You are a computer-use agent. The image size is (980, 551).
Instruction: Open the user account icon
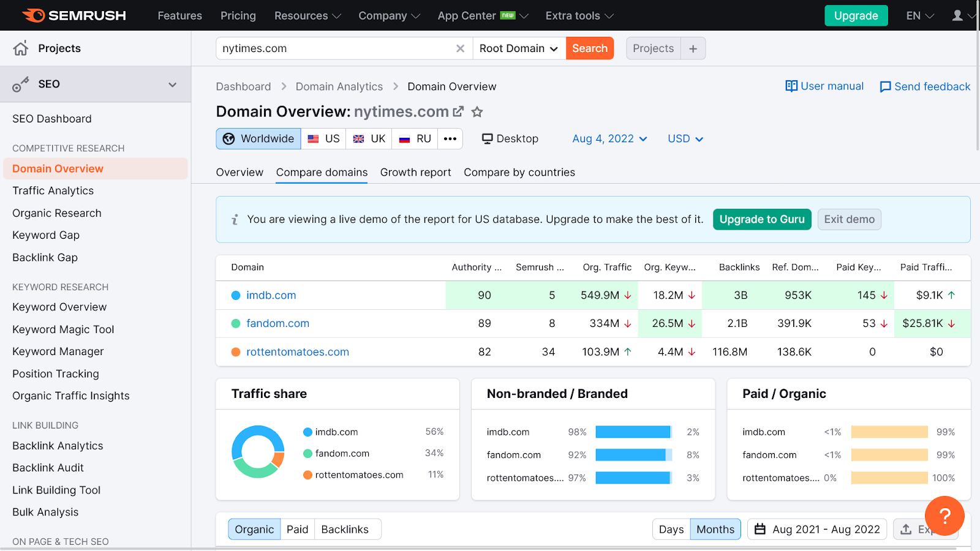tap(957, 15)
